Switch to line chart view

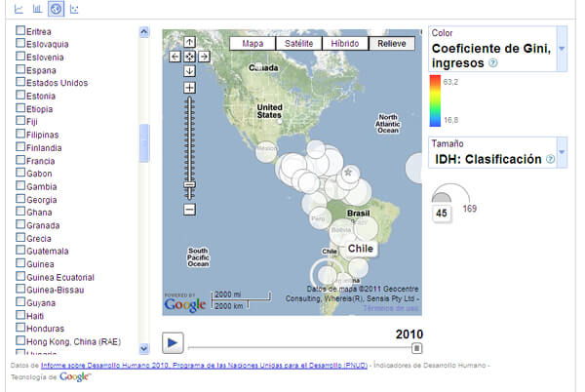click(x=19, y=10)
